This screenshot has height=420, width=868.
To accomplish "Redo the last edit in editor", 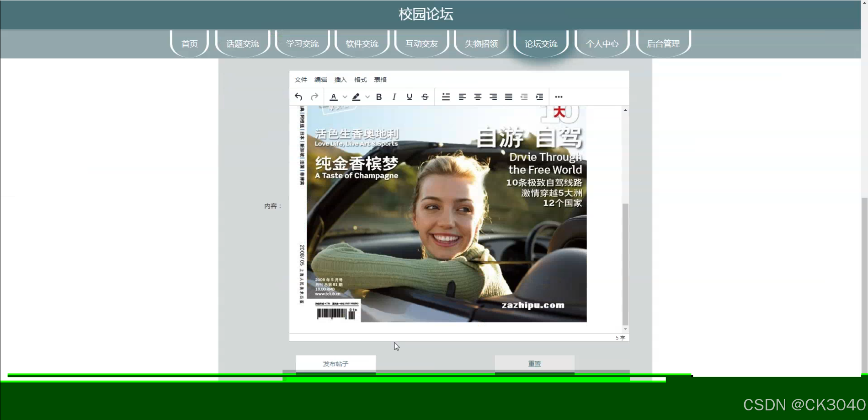I will [314, 97].
